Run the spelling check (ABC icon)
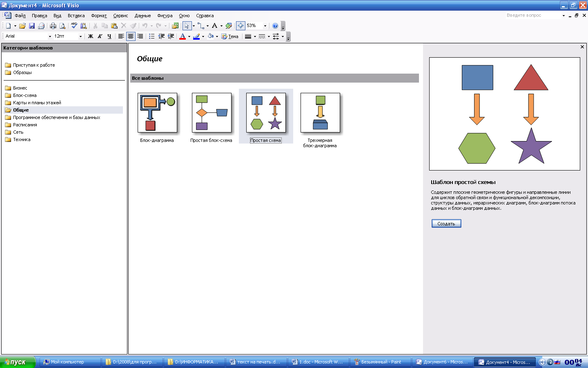Screen dimensions: 588x368 (x=74, y=26)
